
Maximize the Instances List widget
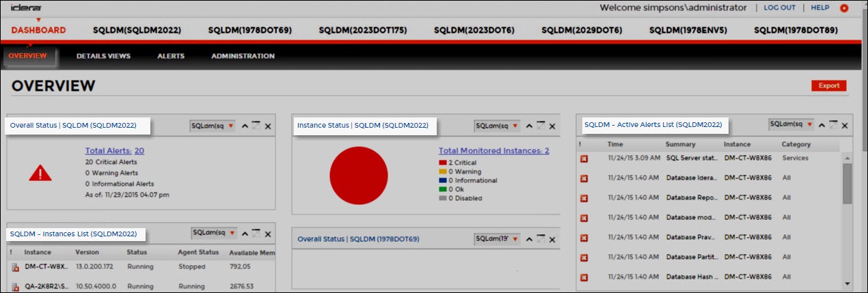click(x=256, y=234)
